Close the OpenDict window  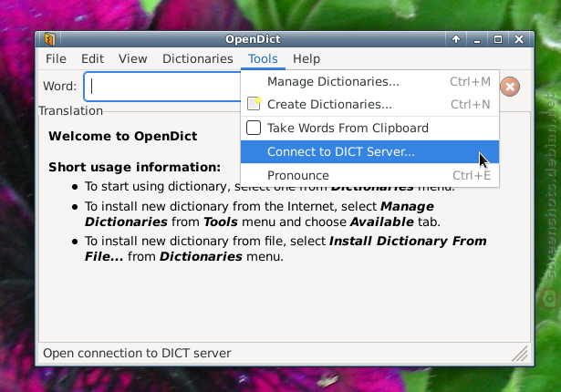[x=519, y=39]
